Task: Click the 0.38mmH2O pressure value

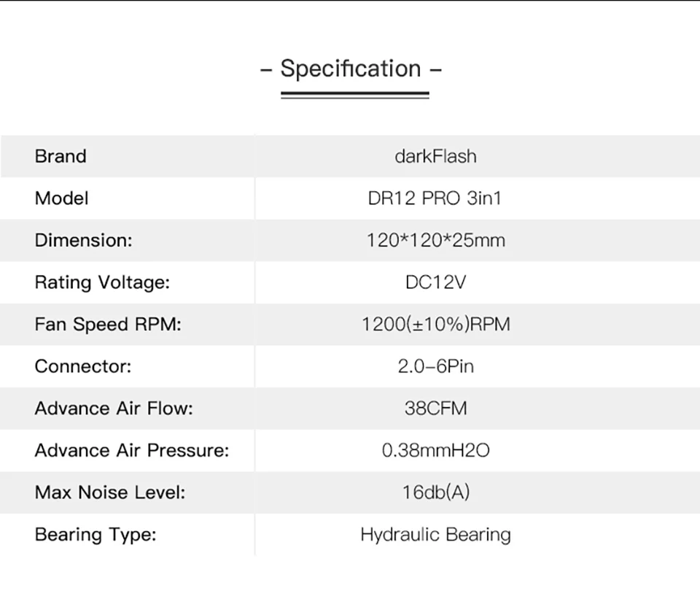Action: [435, 451]
